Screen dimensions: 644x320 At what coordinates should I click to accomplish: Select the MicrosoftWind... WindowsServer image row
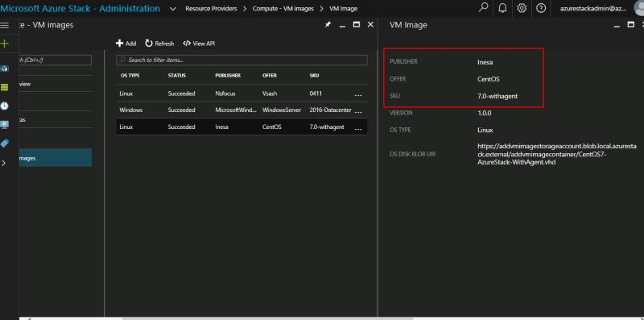(242, 110)
